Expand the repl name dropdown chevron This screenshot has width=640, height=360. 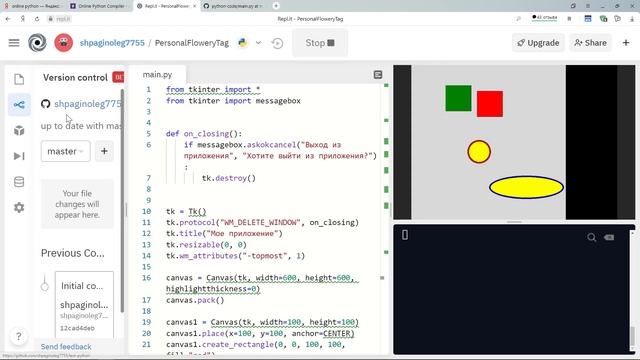coord(258,43)
